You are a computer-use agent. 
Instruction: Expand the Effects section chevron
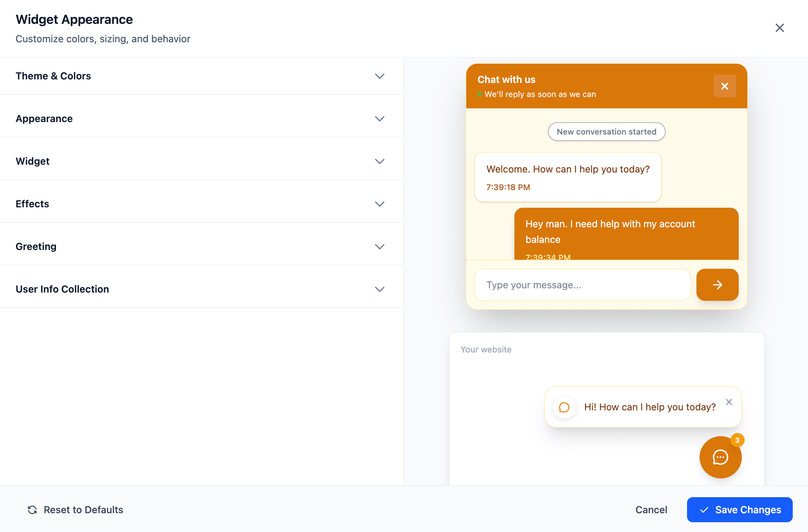click(x=379, y=204)
